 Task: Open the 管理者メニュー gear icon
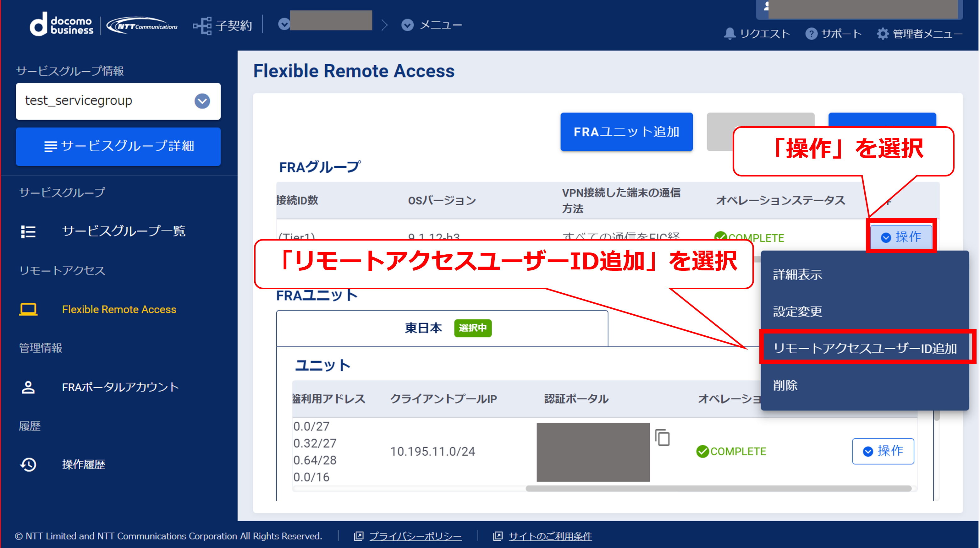tap(883, 34)
